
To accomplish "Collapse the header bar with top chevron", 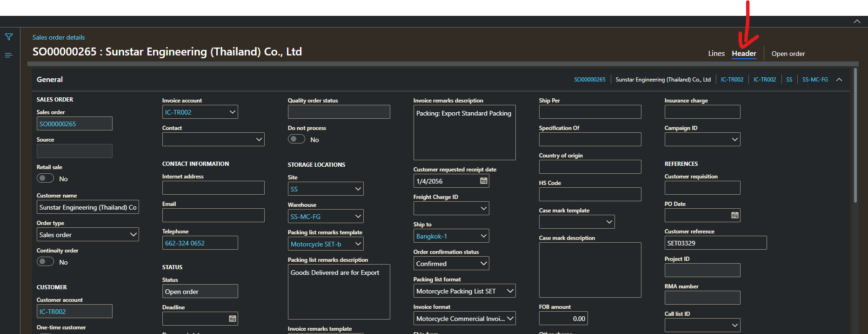I will (857, 21).
